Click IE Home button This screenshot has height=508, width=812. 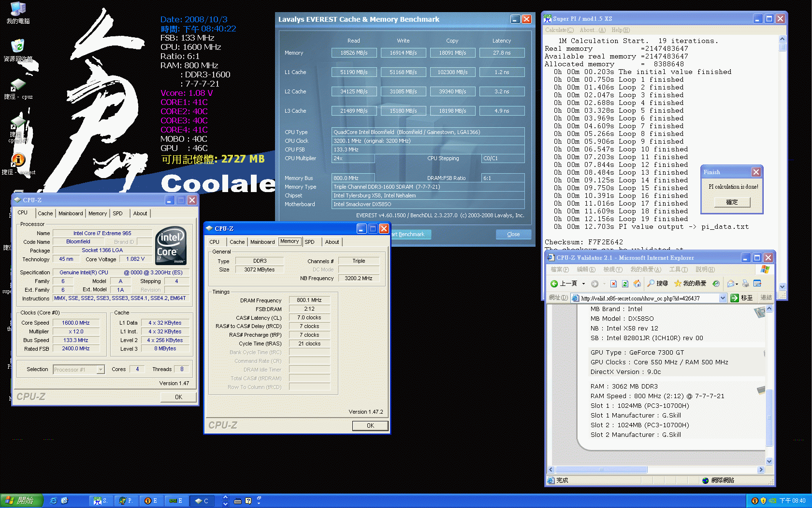click(637, 284)
